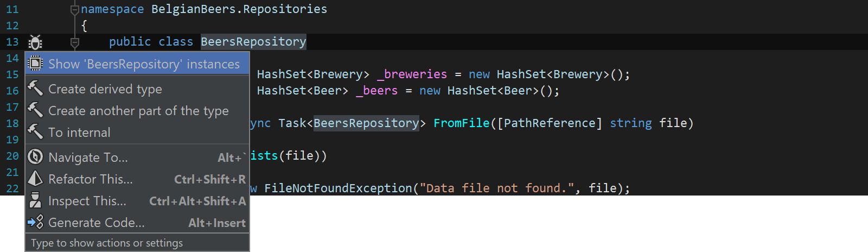The image size is (868, 252).
Task: Click the hammer icon next to Create derived type
Action: [x=35, y=88]
